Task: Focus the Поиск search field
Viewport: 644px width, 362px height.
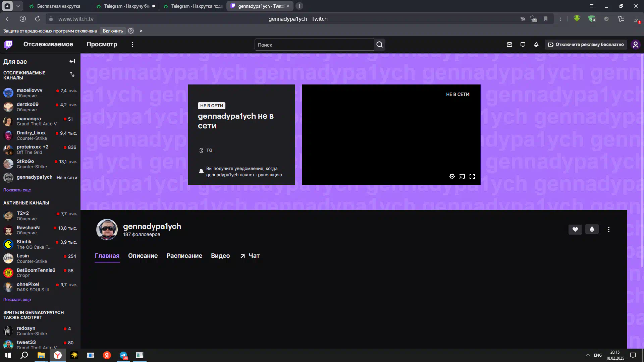Action: click(314, 45)
